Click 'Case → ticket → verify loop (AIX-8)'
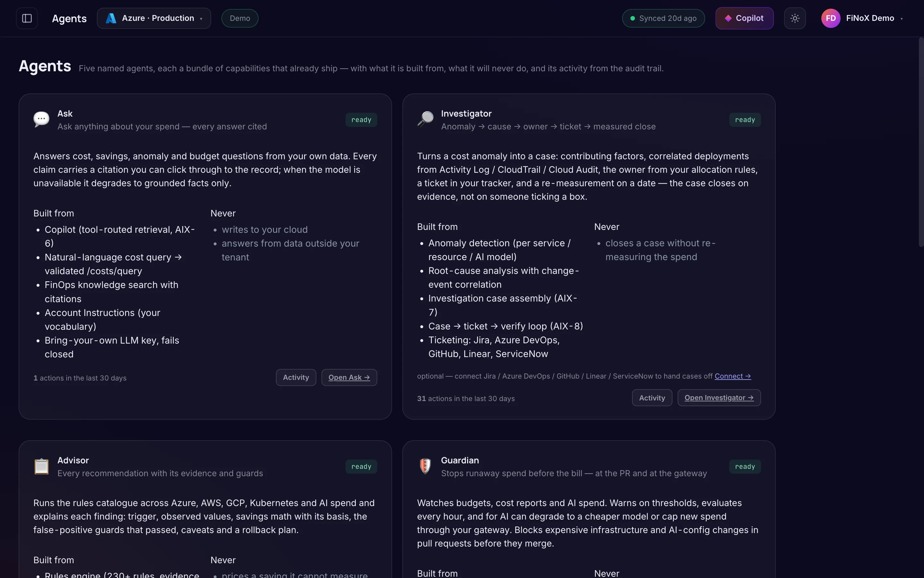The image size is (924, 578). click(x=506, y=326)
